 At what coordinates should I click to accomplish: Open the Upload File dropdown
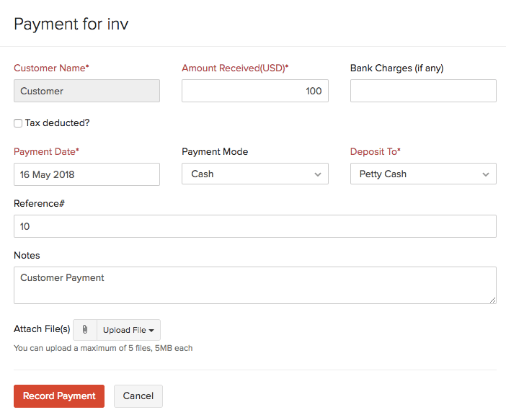click(128, 330)
